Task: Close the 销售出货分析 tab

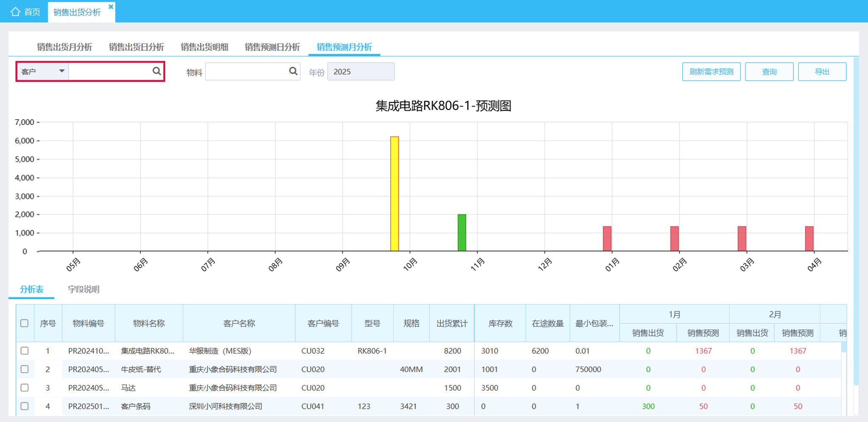Action: tap(111, 6)
